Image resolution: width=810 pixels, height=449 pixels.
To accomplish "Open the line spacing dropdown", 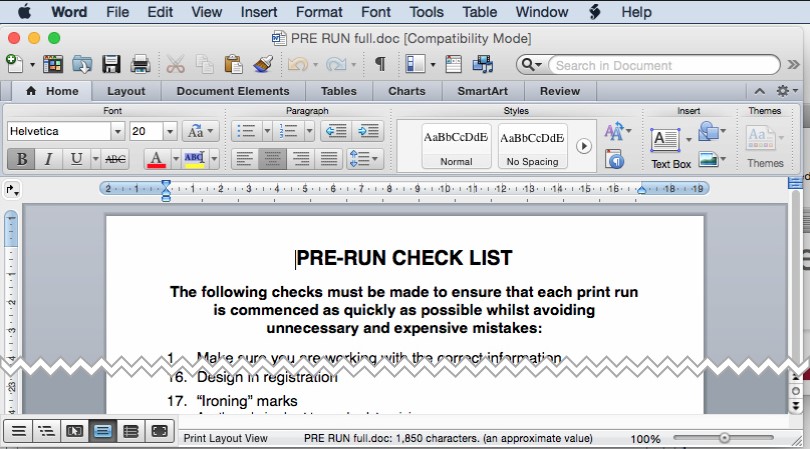I will pos(364,158).
